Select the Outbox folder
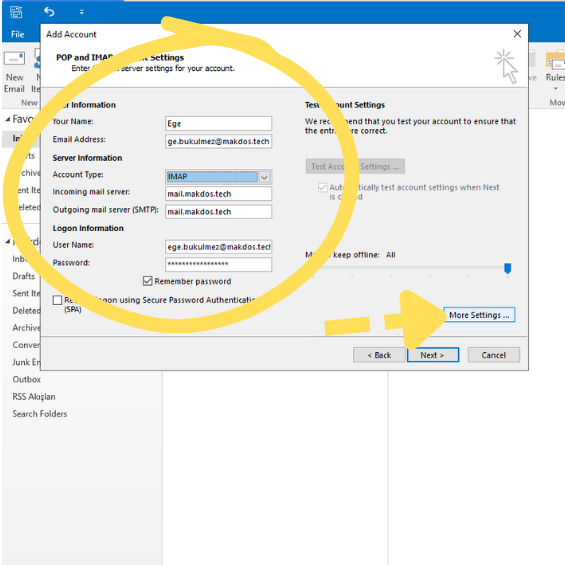The image size is (565, 565). [27, 379]
